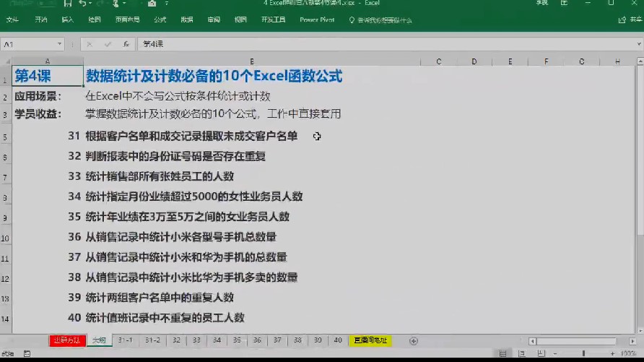This screenshot has height=362, width=644.
Task: Expand the formula bar with right-end chevron
Action: pyautogui.click(x=639, y=44)
